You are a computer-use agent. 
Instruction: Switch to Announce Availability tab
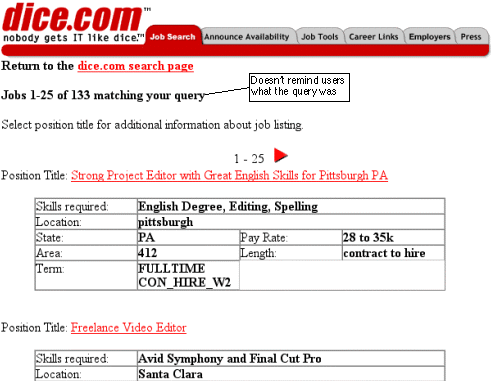coord(247,37)
